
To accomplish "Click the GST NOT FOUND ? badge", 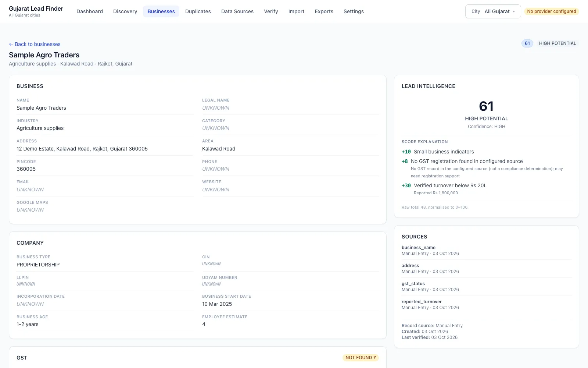I will pos(361,358).
